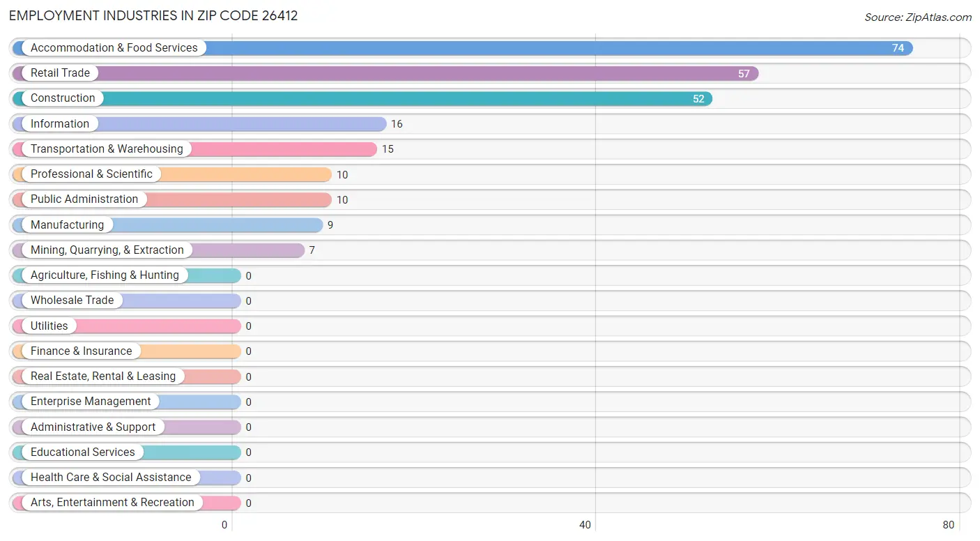
Task: Click the x-axis tick label 40
Action: click(585, 525)
